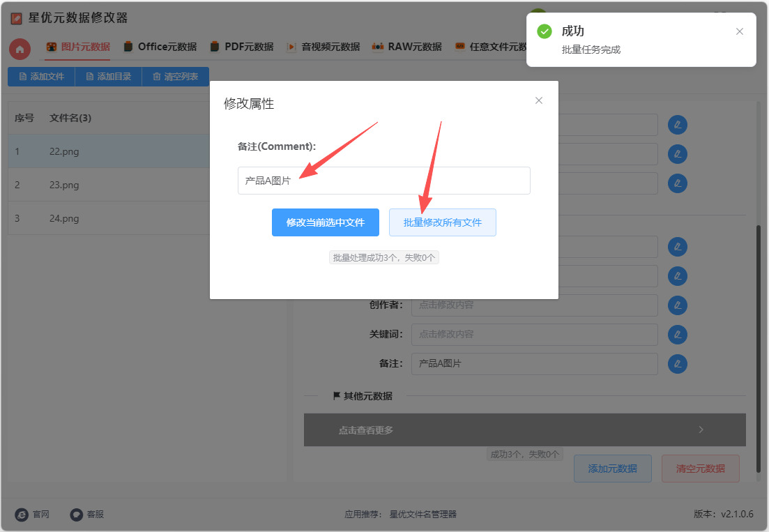Click the 清空元数据 button
This screenshot has height=532, width=769.
click(701, 469)
